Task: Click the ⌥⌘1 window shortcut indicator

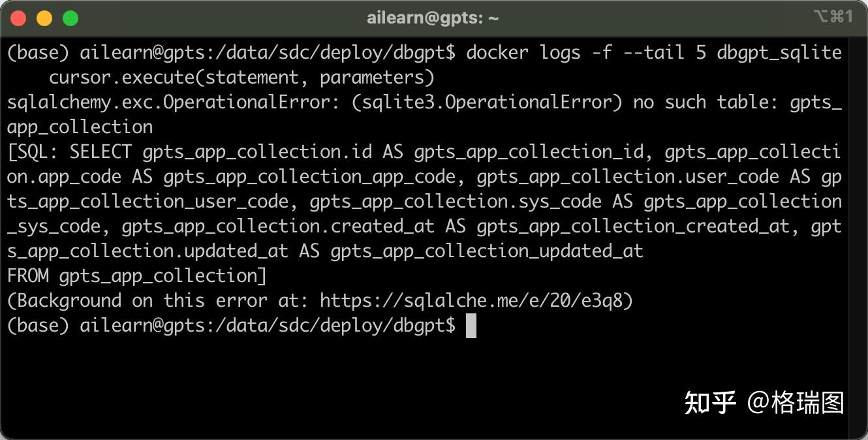Action: [x=833, y=17]
